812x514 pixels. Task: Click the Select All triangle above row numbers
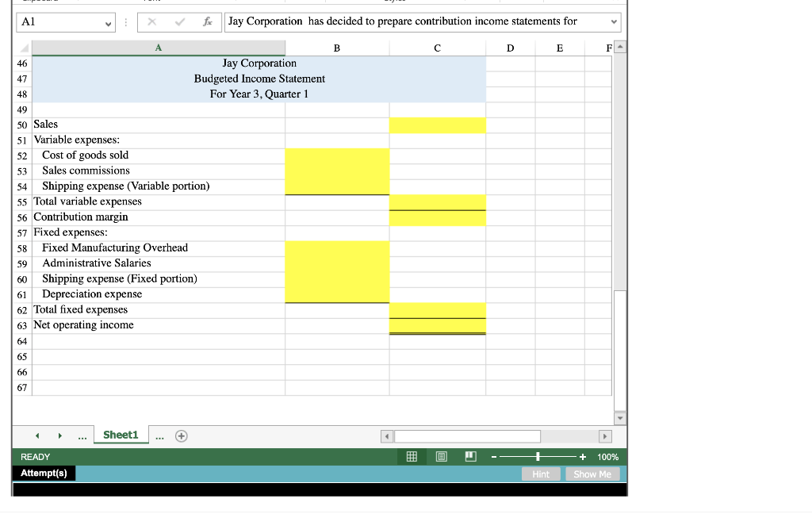coord(23,48)
